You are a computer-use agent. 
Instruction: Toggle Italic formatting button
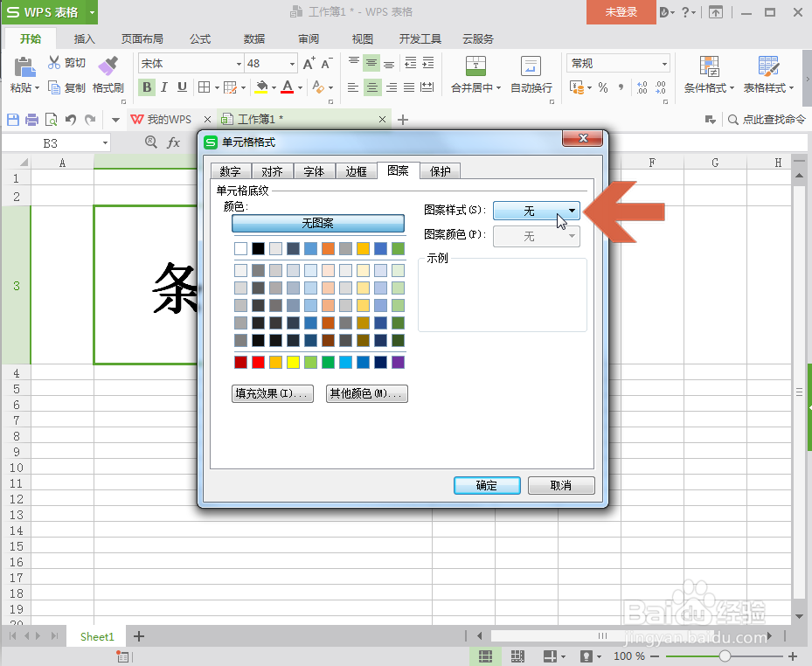pos(164,87)
